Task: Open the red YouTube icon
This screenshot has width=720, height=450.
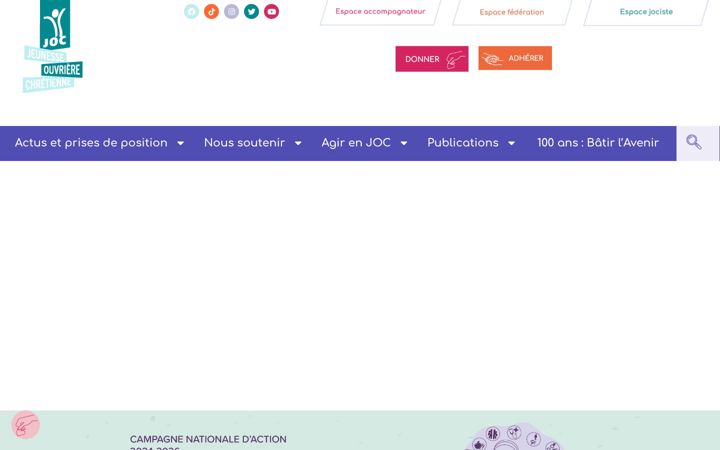Action: click(x=271, y=11)
